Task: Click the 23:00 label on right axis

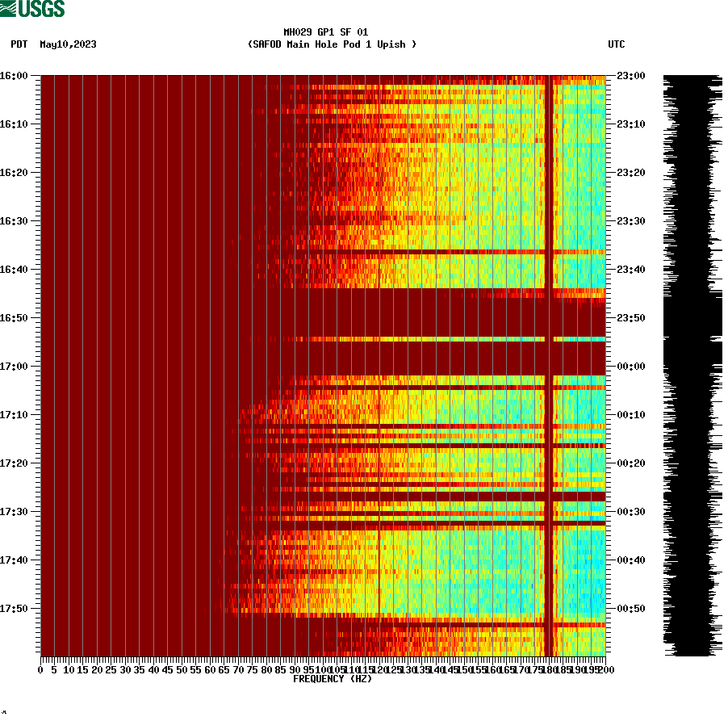Action: 632,75
